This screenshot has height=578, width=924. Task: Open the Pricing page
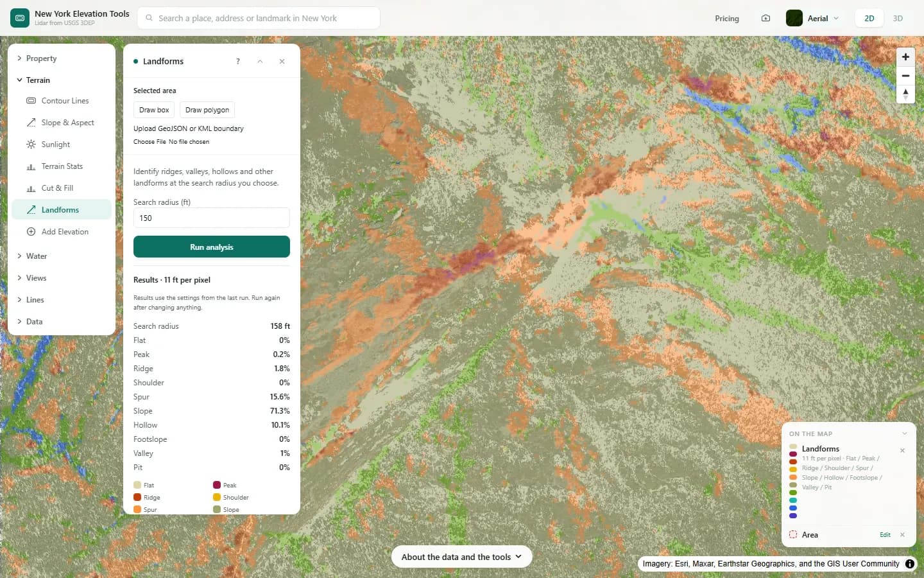click(x=727, y=18)
